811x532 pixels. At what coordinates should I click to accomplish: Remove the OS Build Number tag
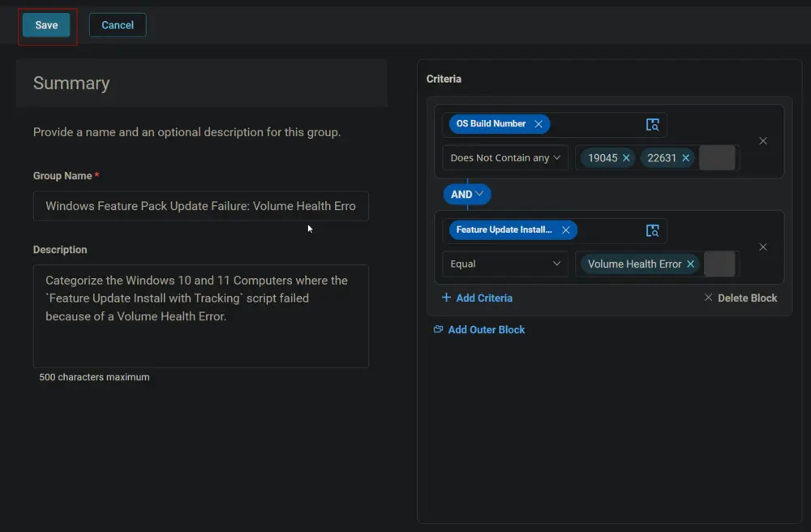pos(538,124)
